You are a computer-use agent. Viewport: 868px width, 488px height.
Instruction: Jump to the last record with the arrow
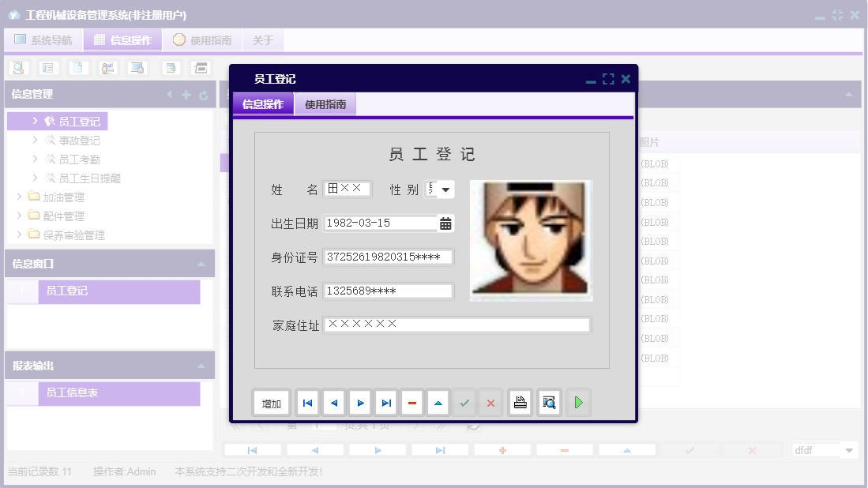click(385, 402)
